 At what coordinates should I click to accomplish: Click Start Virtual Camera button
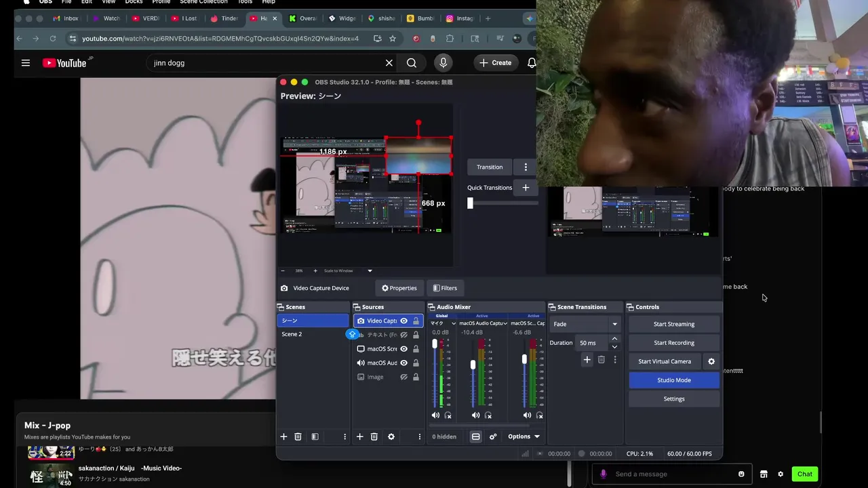click(x=665, y=361)
